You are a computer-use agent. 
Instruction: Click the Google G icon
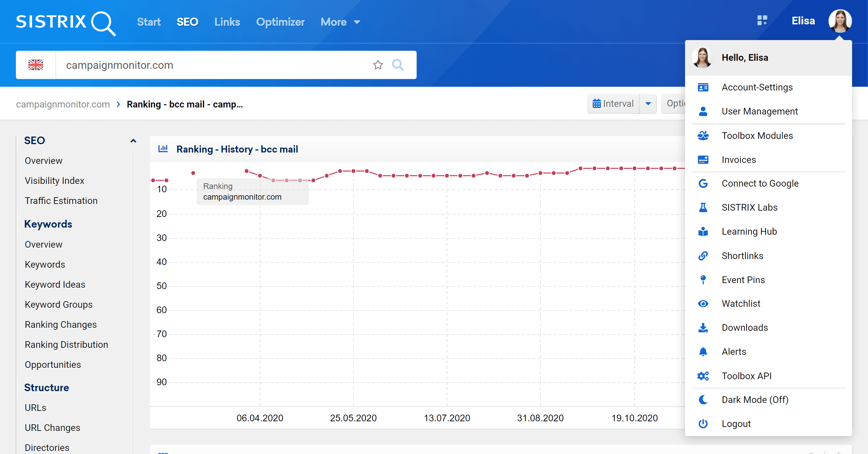703,184
